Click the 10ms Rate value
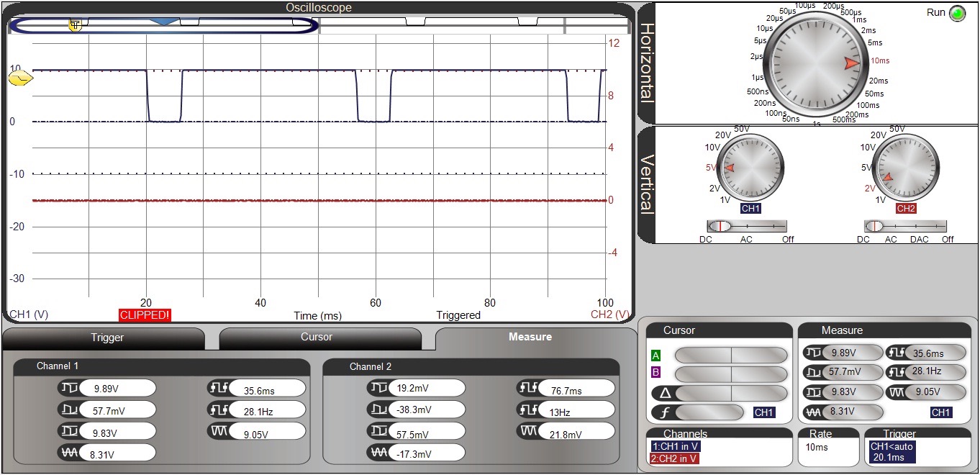 (816, 447)
